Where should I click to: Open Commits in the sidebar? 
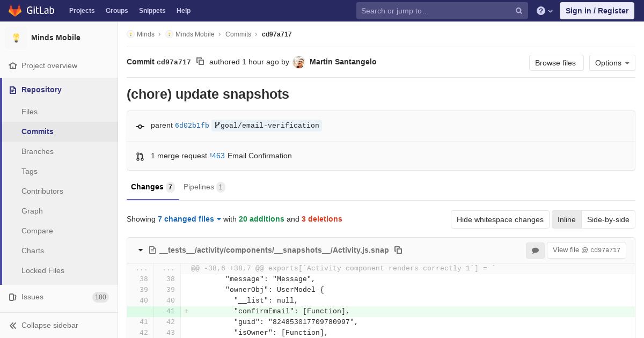(38, 131)
